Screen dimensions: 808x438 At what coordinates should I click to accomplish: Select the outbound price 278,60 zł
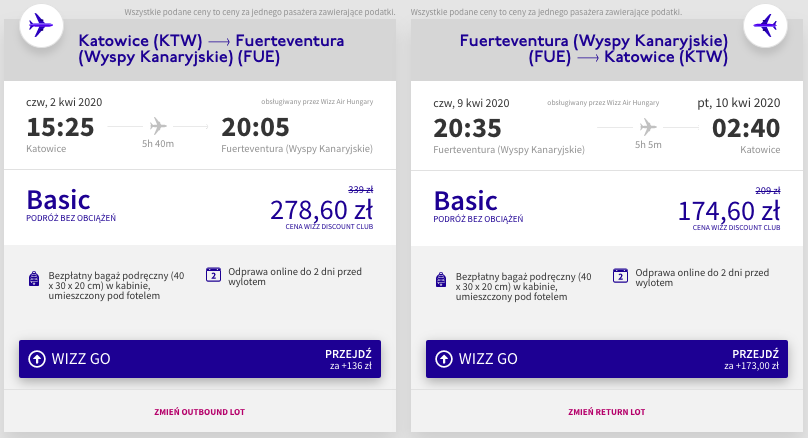tap(322, 210)
